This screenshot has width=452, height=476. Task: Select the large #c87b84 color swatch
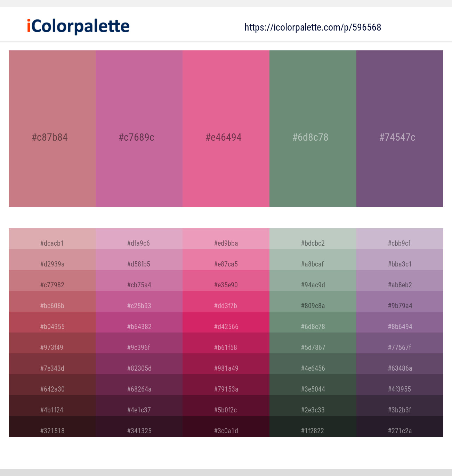tap(52, 129)
